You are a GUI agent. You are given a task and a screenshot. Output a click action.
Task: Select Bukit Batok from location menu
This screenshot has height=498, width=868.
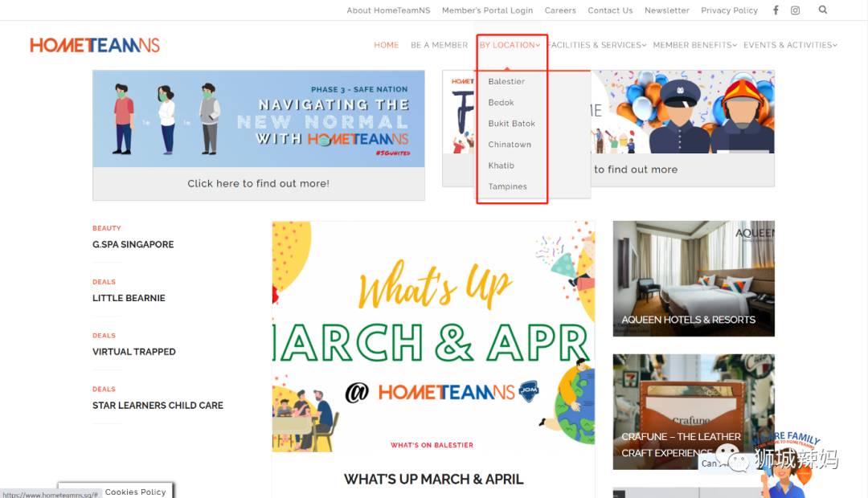pyautogui.click(x=511, y=124)
